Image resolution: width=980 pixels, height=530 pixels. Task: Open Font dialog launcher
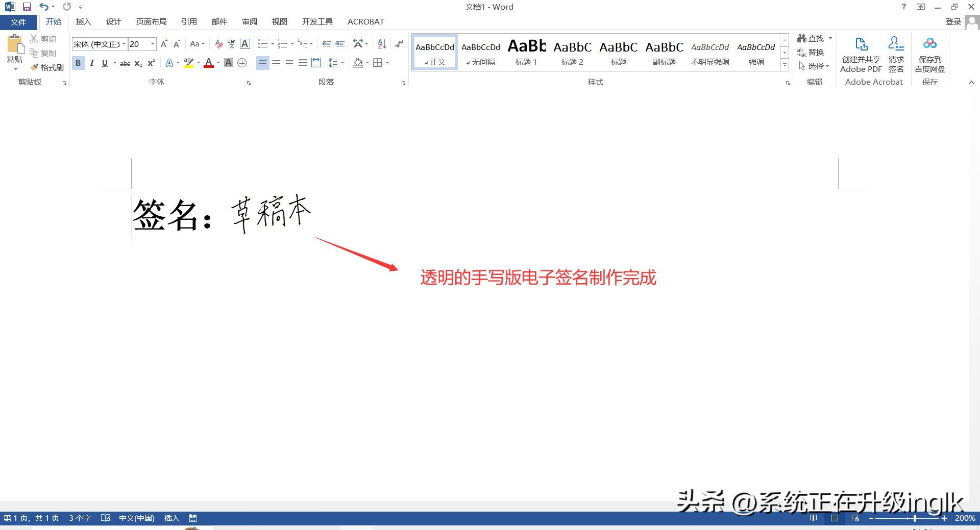(x=249, y=83)
